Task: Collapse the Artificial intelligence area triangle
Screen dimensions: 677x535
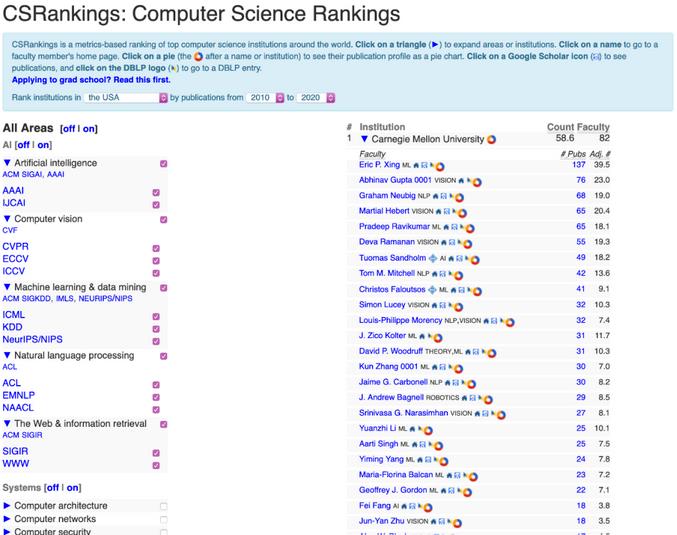Action: 7,163
